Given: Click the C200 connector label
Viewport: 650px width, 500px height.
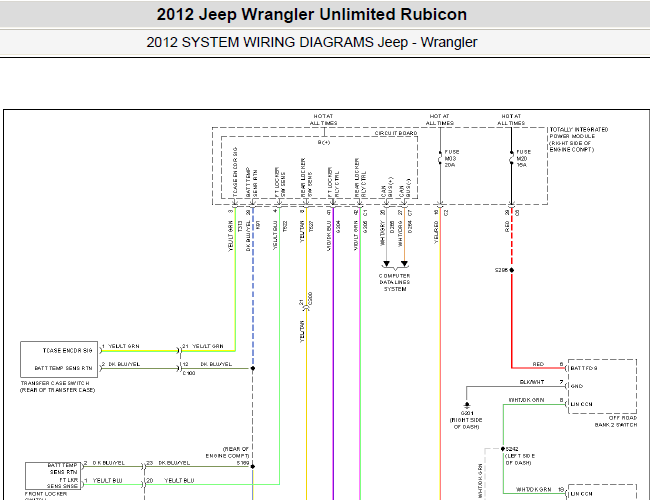Looking at the screenshot, I should point(310,299).
